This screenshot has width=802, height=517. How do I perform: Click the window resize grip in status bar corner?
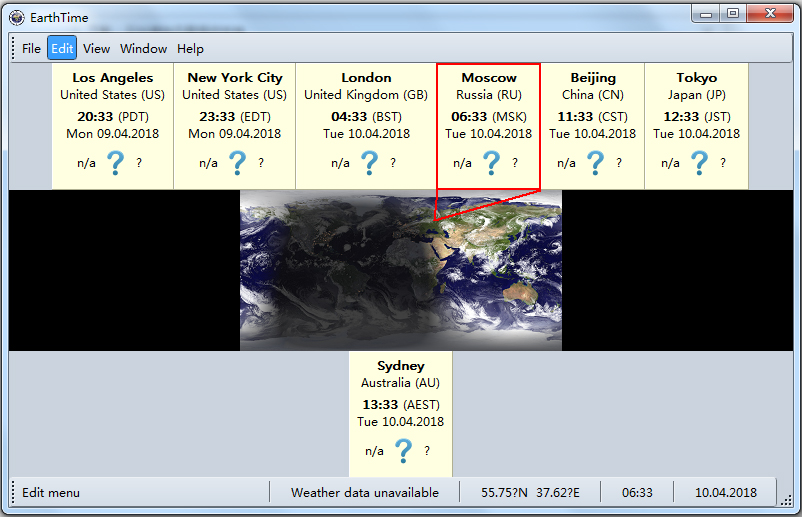[x=786, y=501]
